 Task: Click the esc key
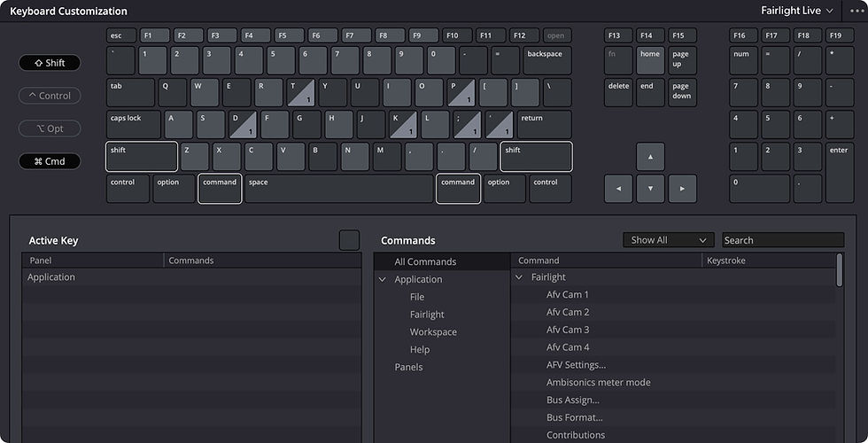[x=121, y=35]
